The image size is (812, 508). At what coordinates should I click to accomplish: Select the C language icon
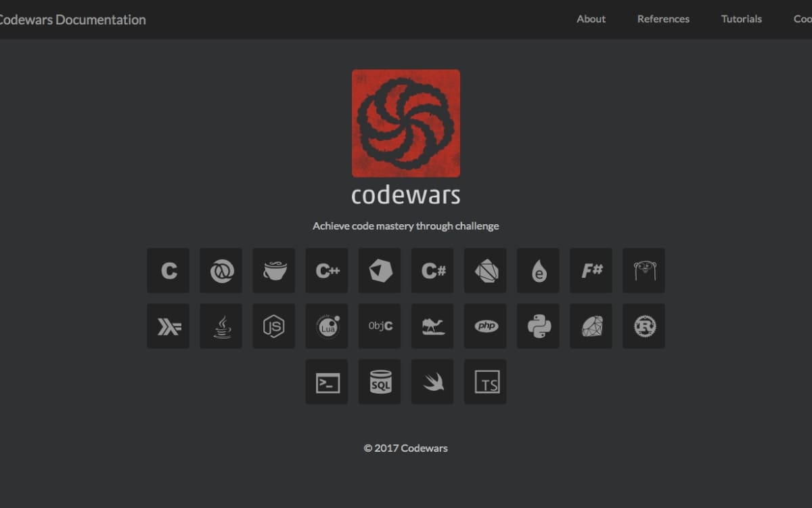168,270
